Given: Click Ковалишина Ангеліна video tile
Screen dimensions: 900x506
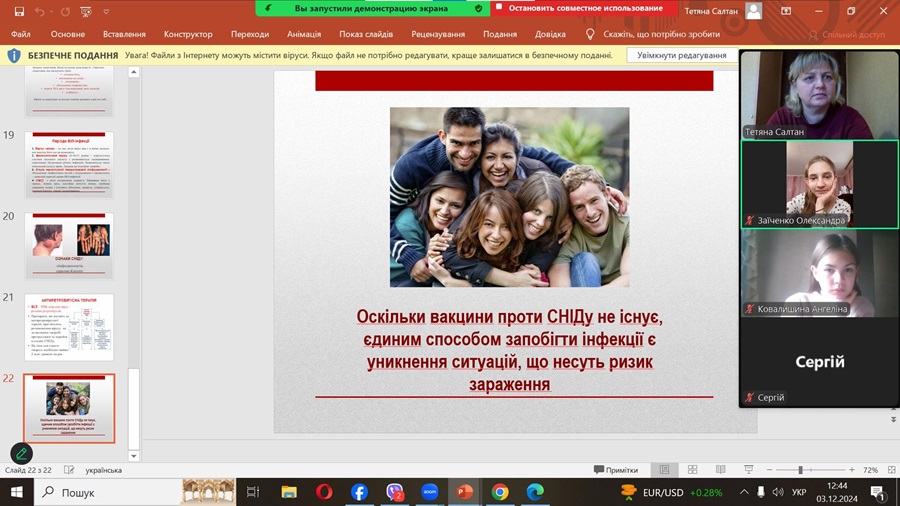Looking at the screenshot, I should click(x=820, y=273).
